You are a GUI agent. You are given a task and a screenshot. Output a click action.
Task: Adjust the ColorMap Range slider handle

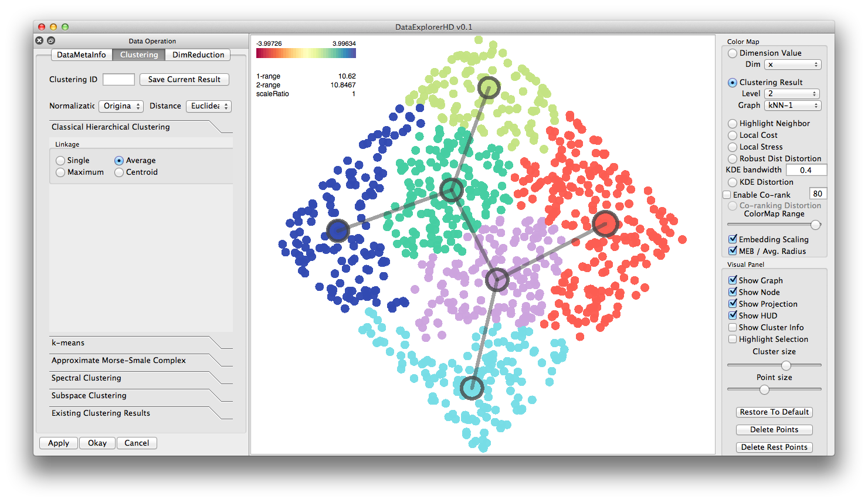815,225
